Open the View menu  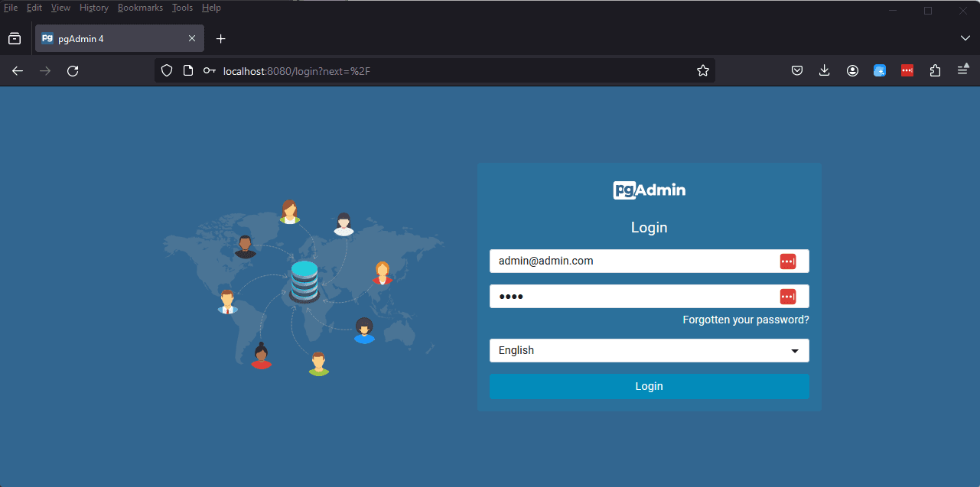point(60,8)
